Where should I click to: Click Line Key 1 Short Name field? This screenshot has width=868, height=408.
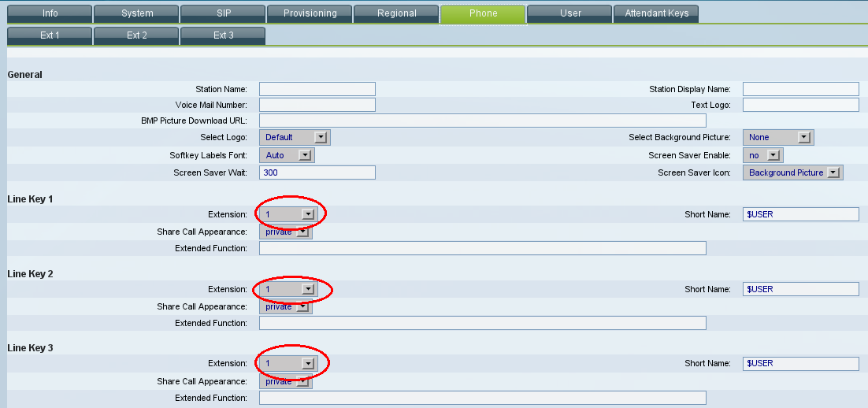tap(800, 214)
